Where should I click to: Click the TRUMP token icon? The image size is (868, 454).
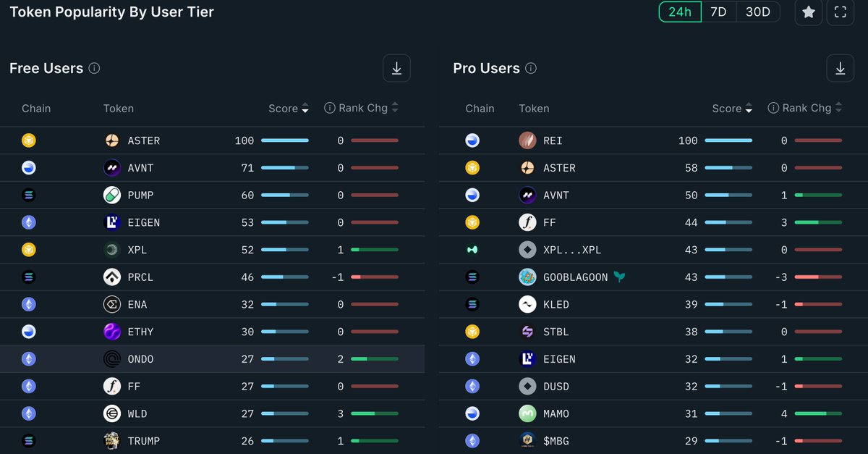tap(111, 440)
